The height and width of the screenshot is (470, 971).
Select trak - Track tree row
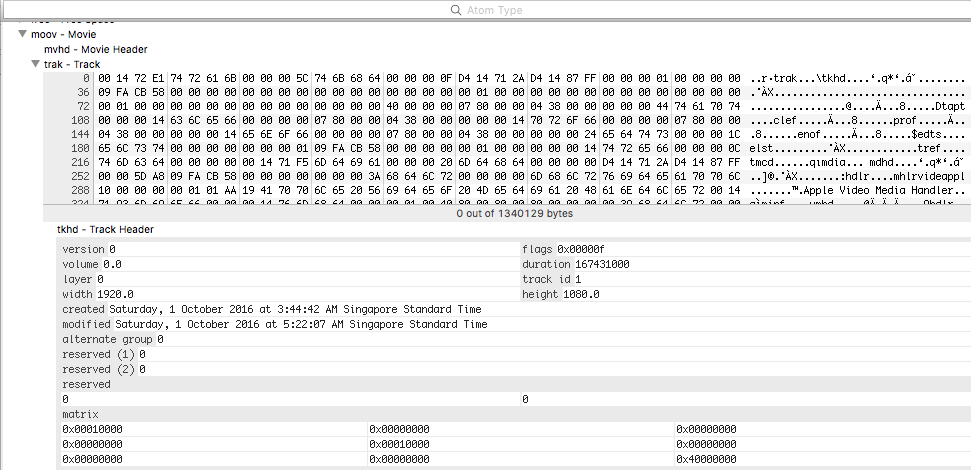(x=72, y=64)
